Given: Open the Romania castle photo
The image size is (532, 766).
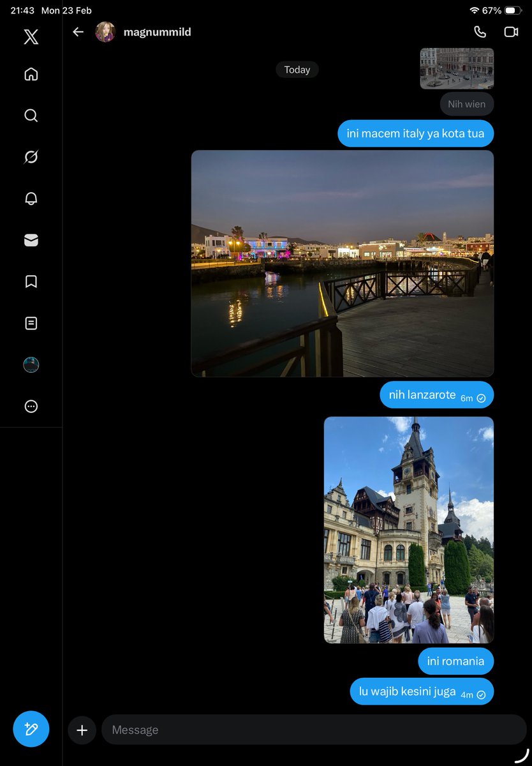Looking at the screenshot, I should click(409, 530).
